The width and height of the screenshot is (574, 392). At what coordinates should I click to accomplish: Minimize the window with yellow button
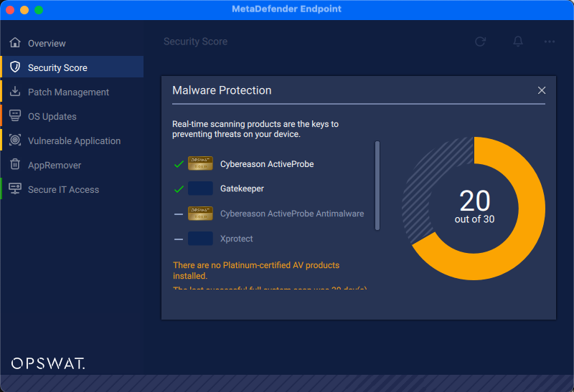coord(24,10)
